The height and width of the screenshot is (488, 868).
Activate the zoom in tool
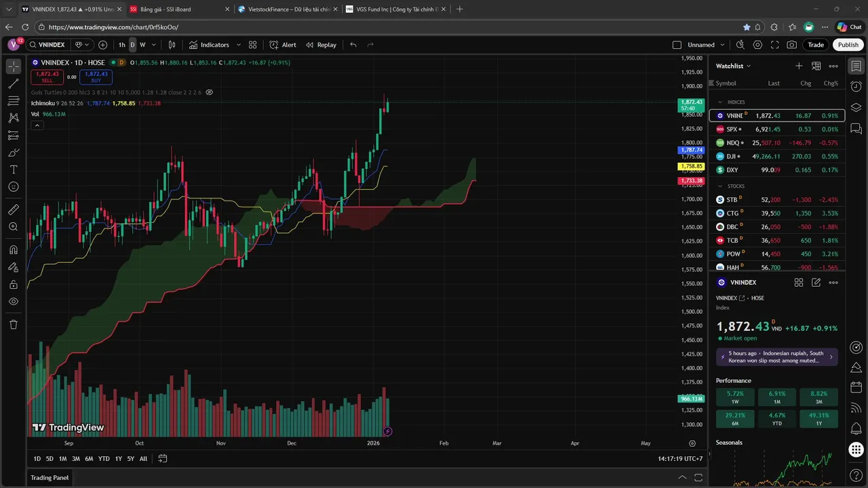coord(14,227)
